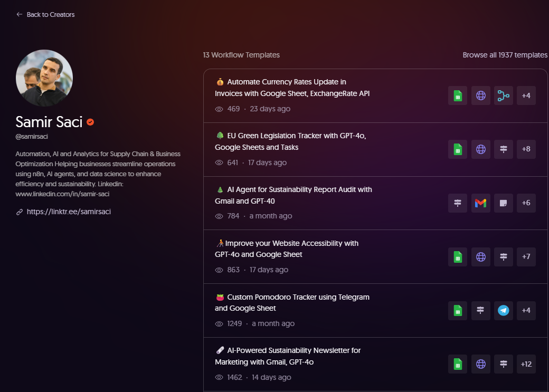Click Samir Saci's profile photo
Viewport: 549px width, 392px height.
[x=44, y=78]
